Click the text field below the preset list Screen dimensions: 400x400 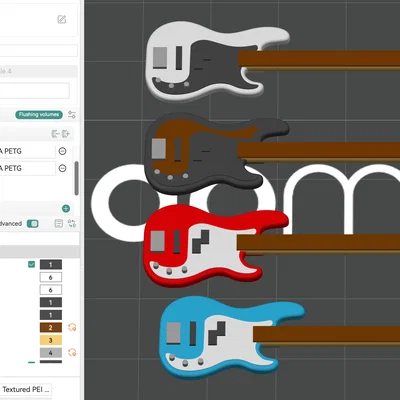[x=35, y=91]
